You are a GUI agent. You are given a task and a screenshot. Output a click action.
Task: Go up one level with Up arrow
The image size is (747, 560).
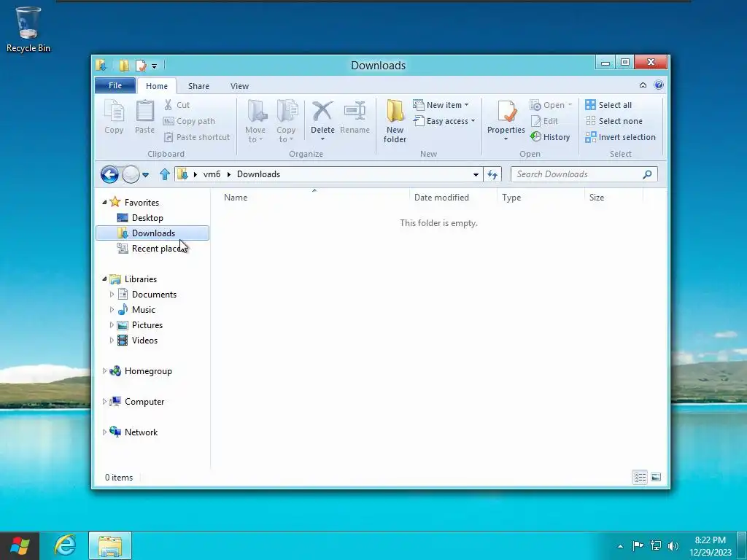165,174
